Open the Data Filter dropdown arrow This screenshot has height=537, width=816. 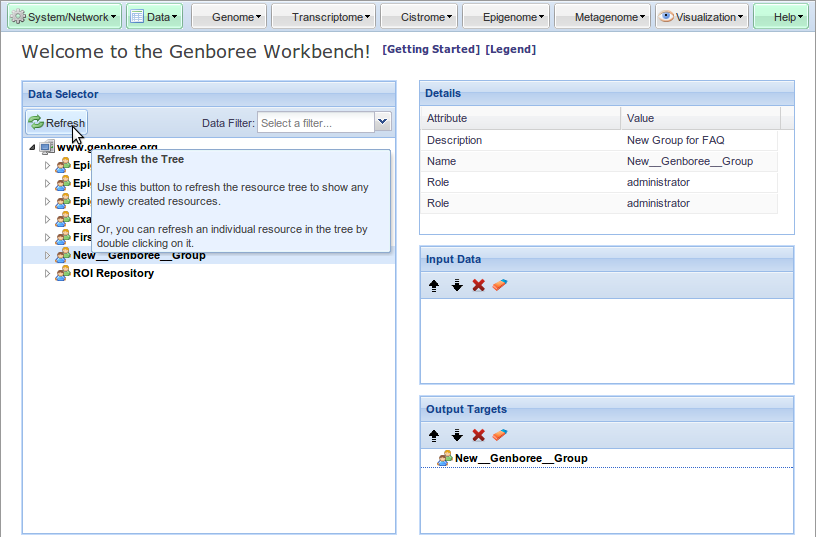(x=382, y=122)
